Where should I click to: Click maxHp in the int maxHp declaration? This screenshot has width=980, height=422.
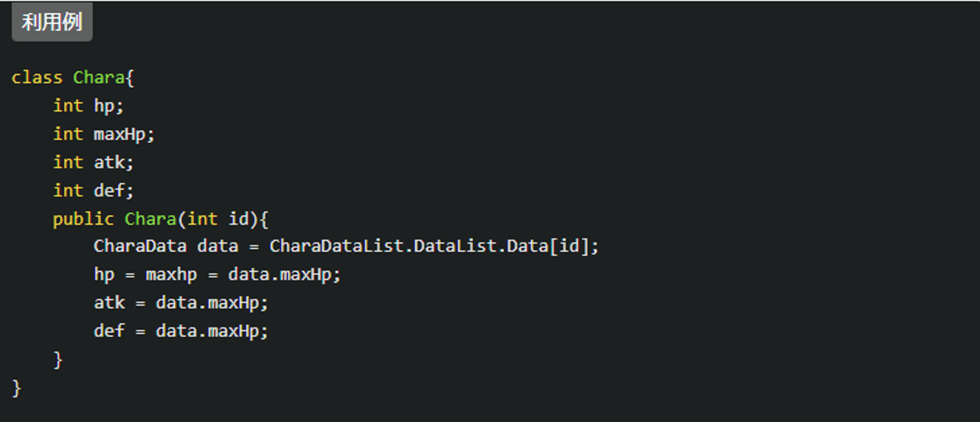119,134
